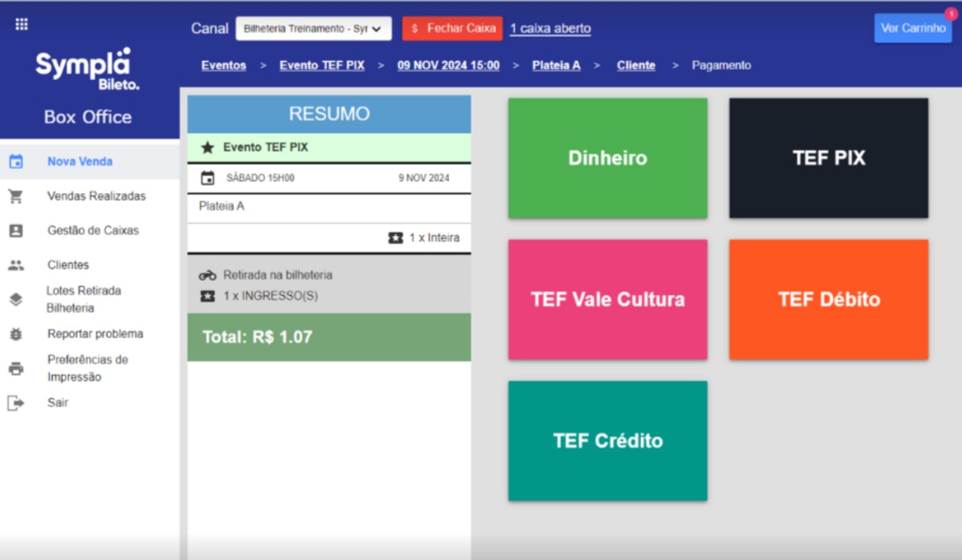Click the motorcycle icon beside Retirada na bilheteria
Screen dimensions: 962x560
207,275
